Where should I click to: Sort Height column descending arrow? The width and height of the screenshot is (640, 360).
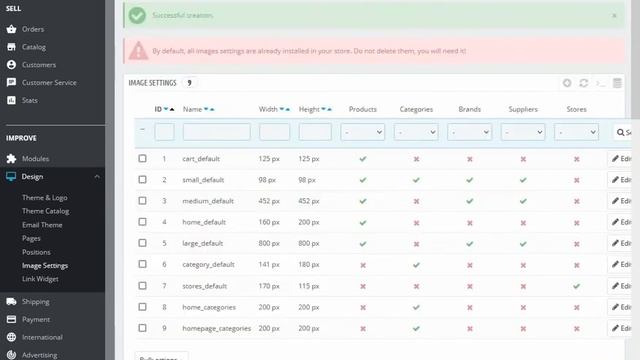click(323, 109)
